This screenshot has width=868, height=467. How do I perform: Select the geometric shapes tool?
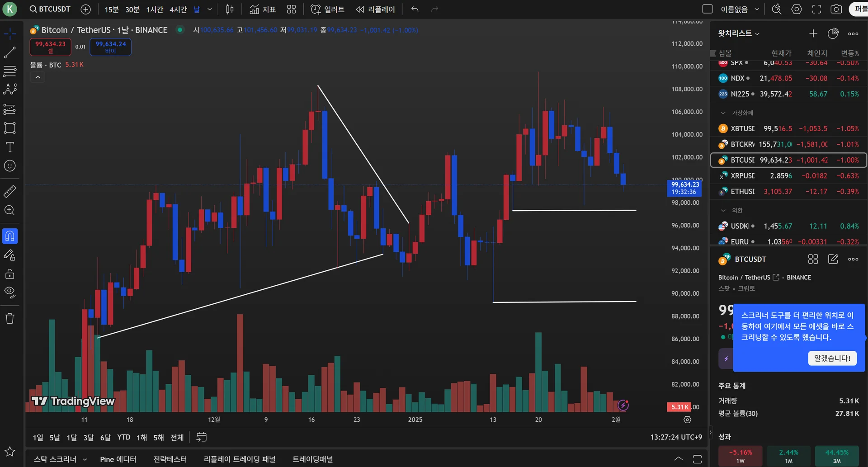10,128
